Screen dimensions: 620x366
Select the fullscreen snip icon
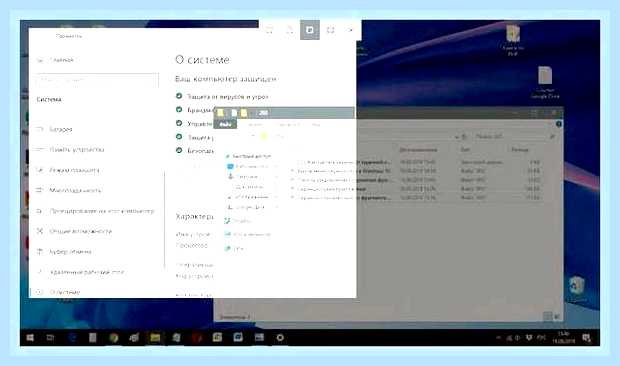click(x=331, y=30)
